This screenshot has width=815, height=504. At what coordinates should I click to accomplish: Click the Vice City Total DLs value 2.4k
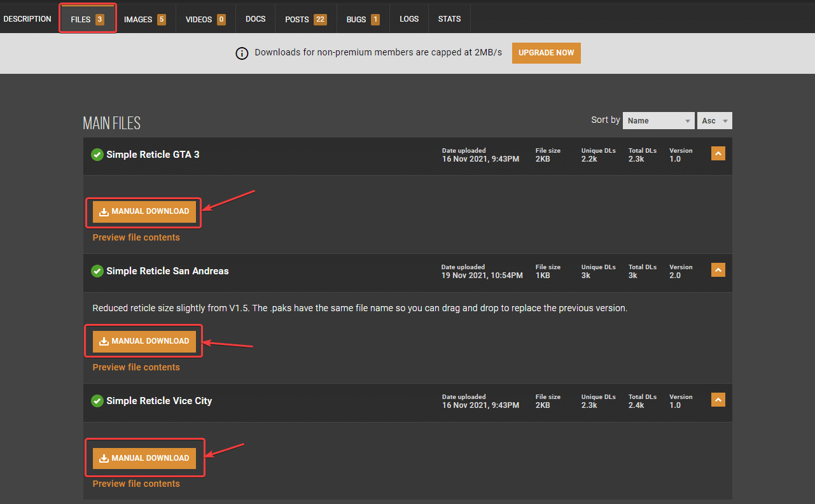[x=636, y=405]
